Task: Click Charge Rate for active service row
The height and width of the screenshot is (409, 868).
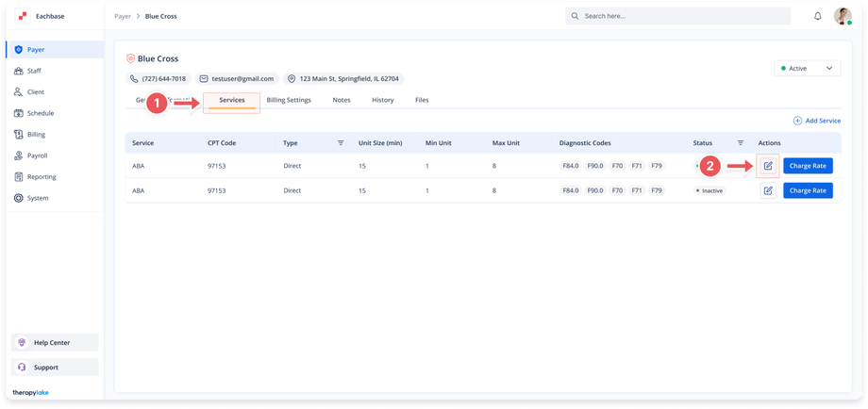Action: [808, 166]
